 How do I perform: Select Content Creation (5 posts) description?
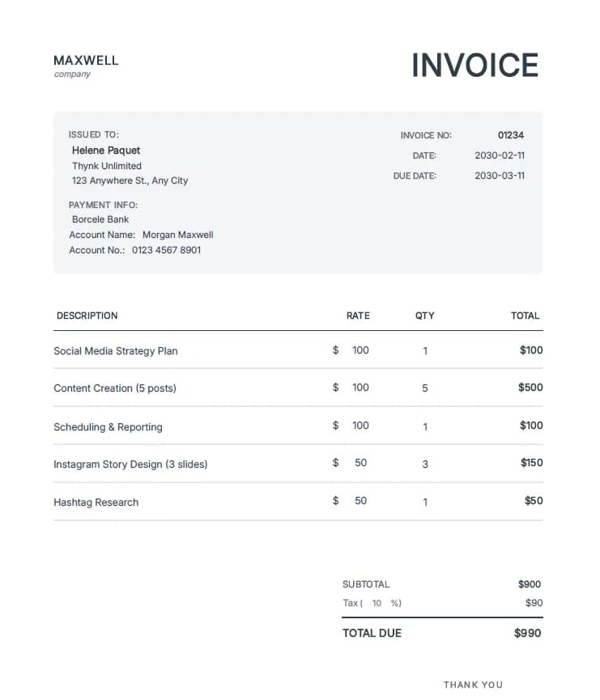[115, 388]
